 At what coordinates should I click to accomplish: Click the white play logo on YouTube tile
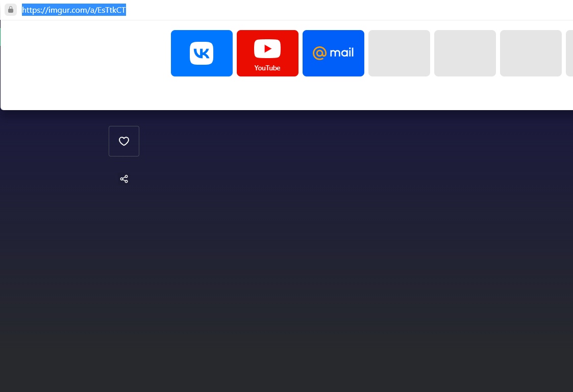click(x=267, y=49)
